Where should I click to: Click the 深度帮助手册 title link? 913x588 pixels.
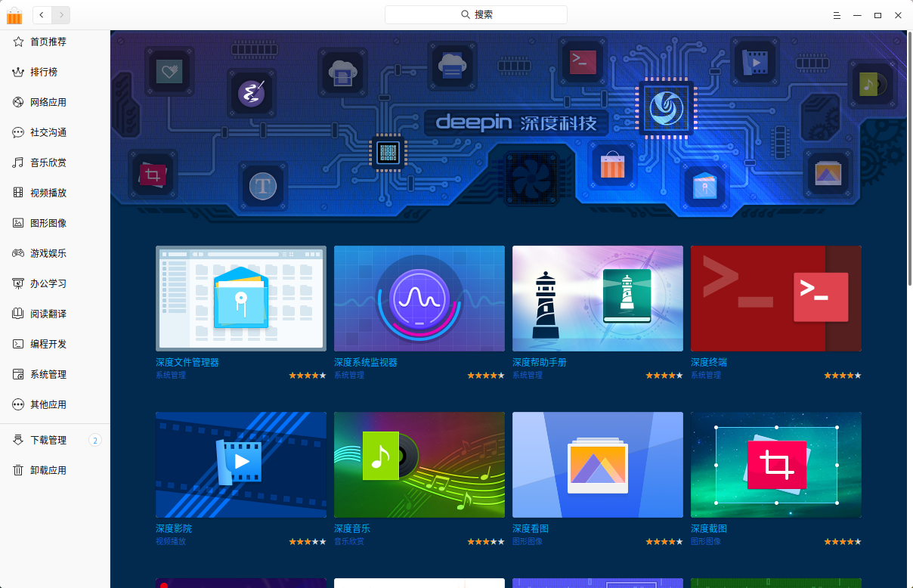[x=540, y=362]
